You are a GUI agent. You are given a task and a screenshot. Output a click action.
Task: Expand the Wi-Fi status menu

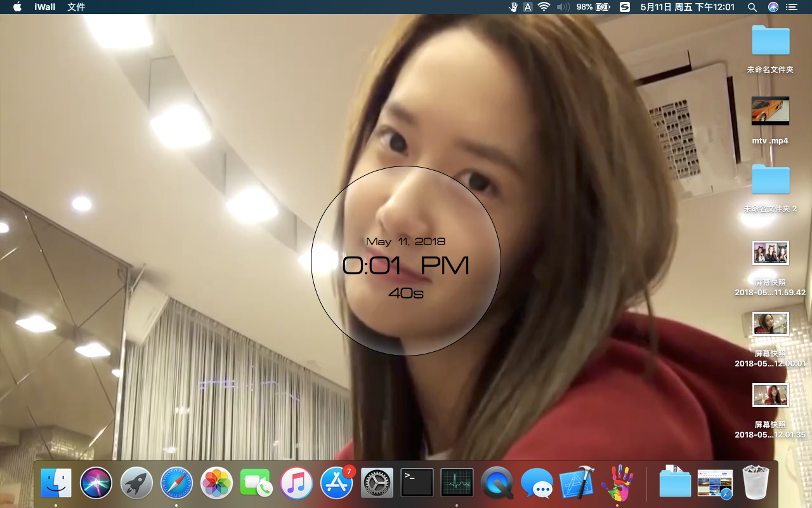[x=544, y=7]
